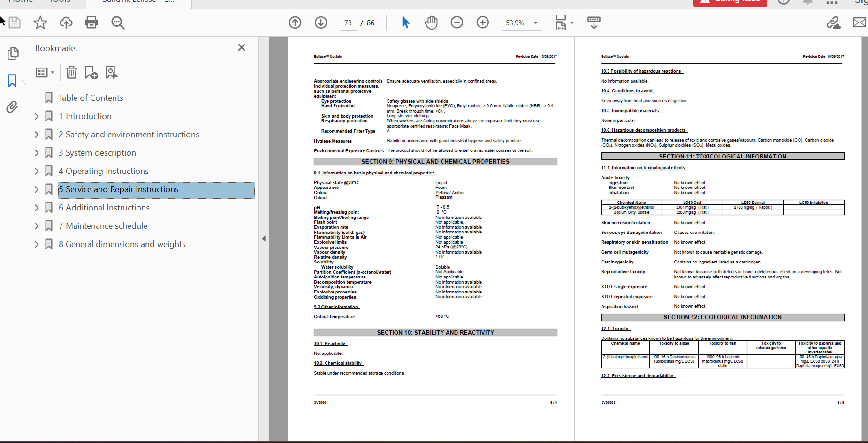Viewport: 868px width, 443px height.
Task: Click the upload to cloud icon
Action: click(66, 23)
